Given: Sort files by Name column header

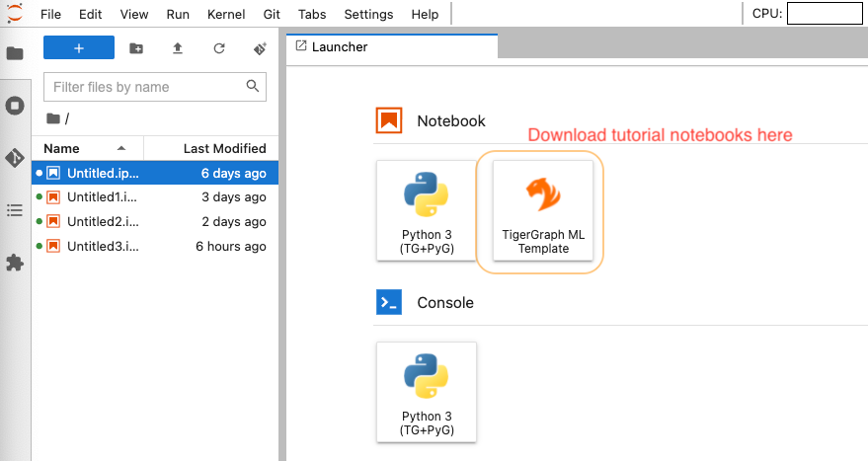Looking at the screenshot, I should 88,148.
